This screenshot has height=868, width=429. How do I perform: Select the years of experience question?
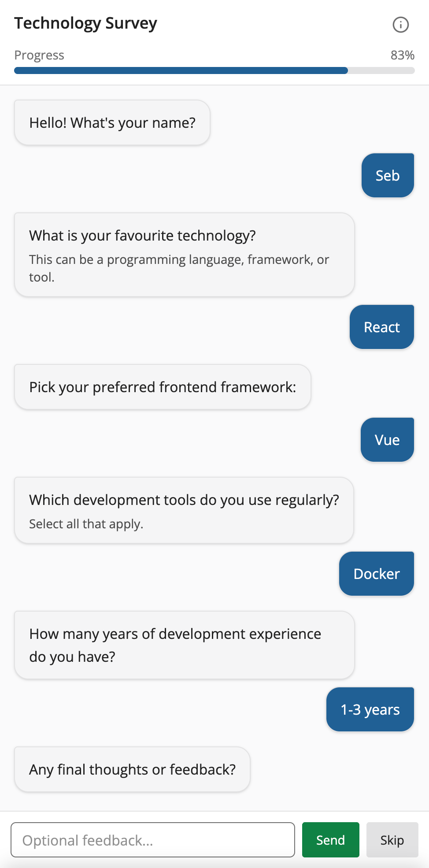(x=184, y=645)
